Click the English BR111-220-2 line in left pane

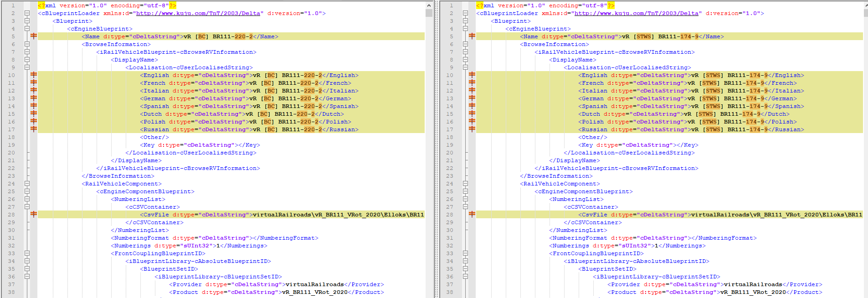point(231,75)
